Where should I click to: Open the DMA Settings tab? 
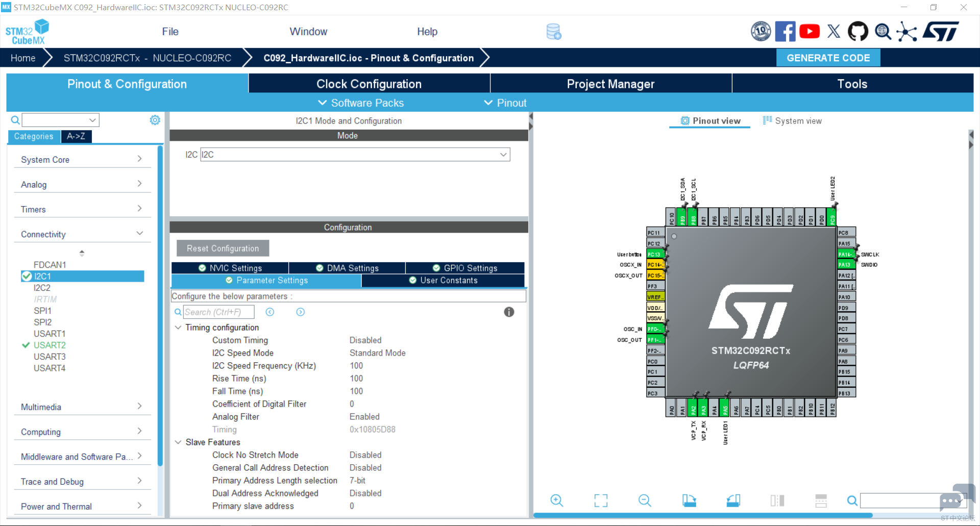pyautogui.click(x=347, y=268)
